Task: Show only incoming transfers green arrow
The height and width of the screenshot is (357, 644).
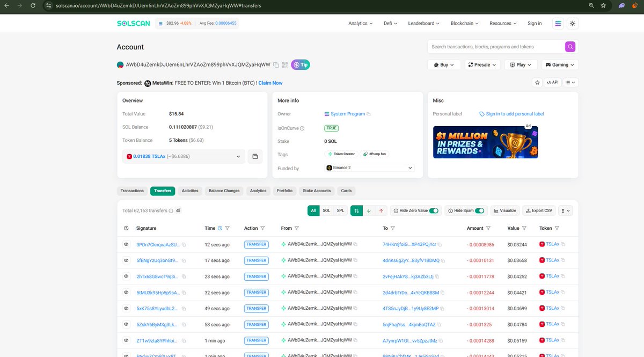Action: click(369, 211)
